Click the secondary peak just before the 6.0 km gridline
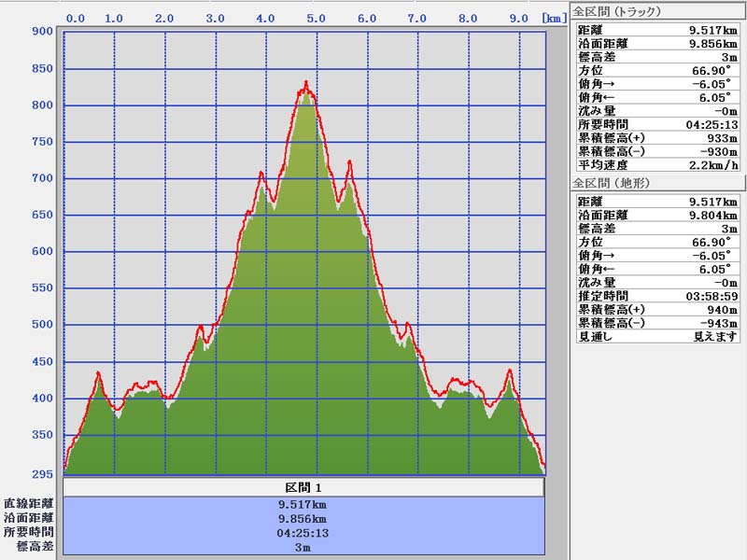 [x=349, y=163]
